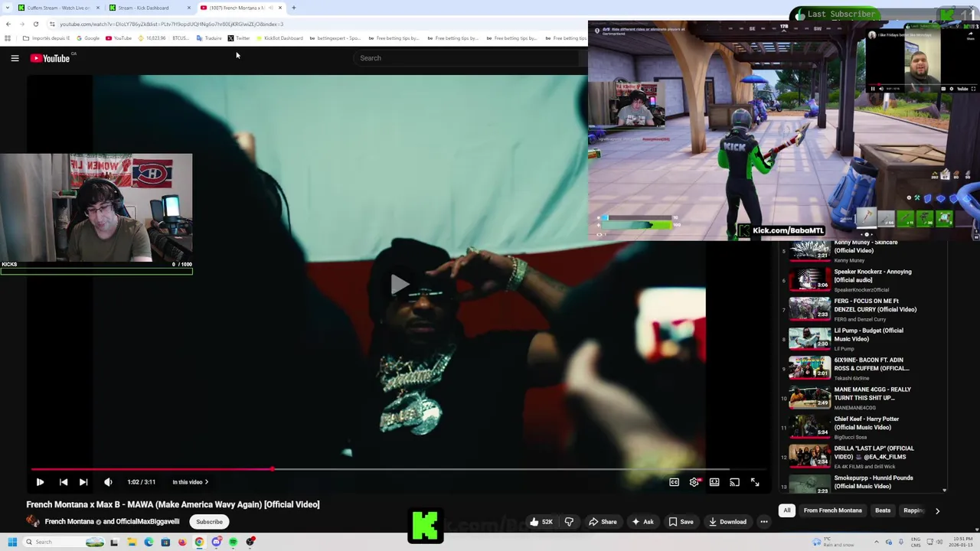Viewport: 980px width, 551px height.
Task: Open the Traduire bookmark
Action: [209, 38]
